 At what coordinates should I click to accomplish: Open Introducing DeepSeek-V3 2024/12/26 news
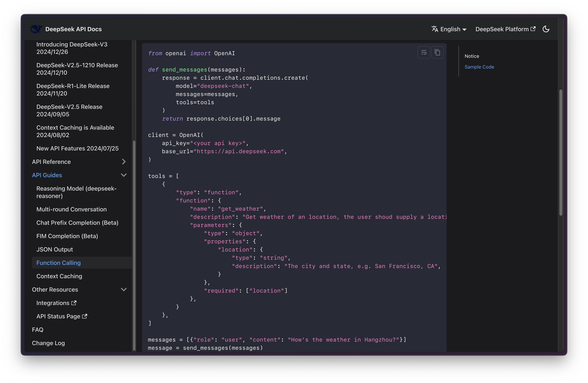point(72,48)
